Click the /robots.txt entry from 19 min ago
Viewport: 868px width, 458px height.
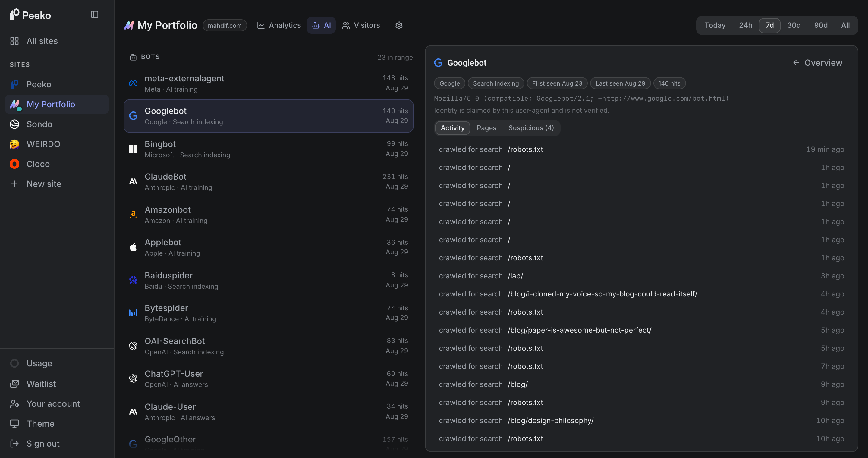click(x=641, y=149)
